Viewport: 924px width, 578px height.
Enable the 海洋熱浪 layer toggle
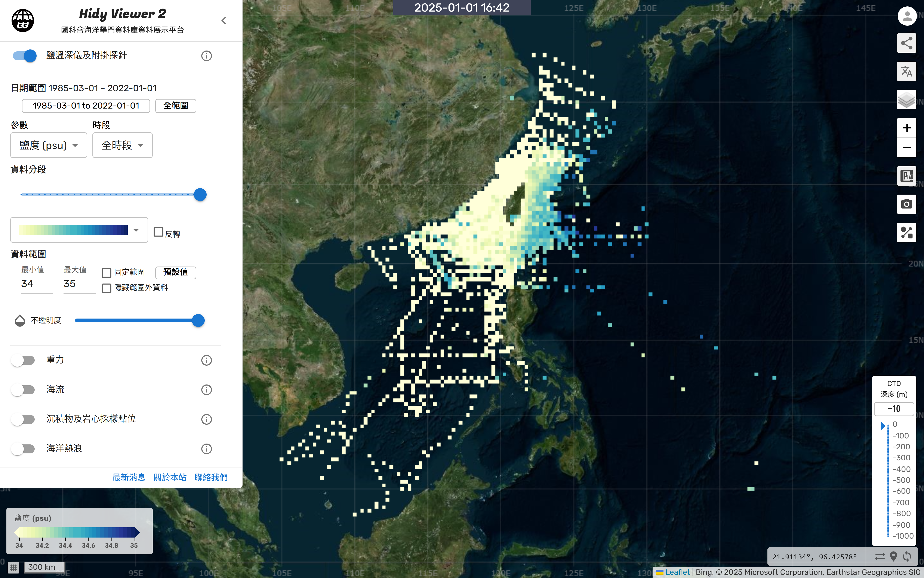coord(23,449)
